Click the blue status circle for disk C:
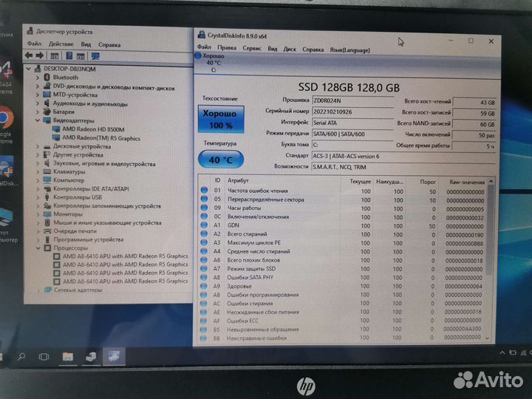532x399 pixels. pos(198,55)
